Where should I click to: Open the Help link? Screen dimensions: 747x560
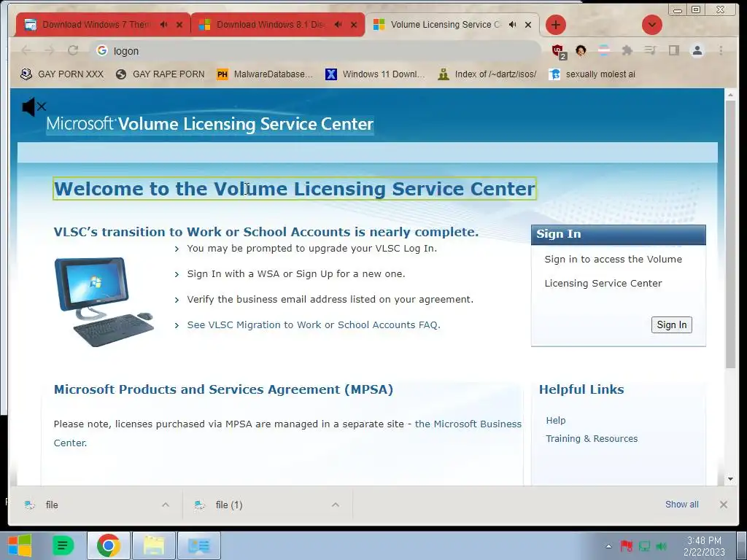pyautogui.click(x=555, y=421)
